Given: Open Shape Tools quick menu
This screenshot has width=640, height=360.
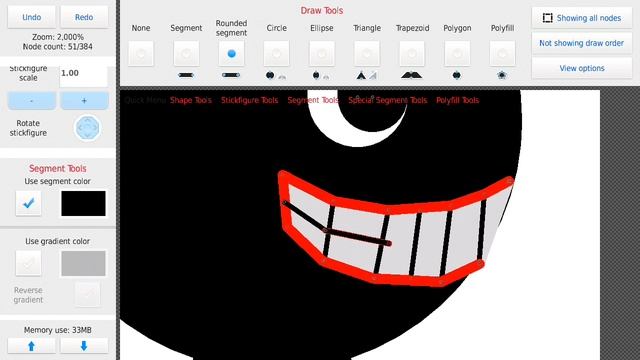Looking at the screenshot, I should [191, 100].
